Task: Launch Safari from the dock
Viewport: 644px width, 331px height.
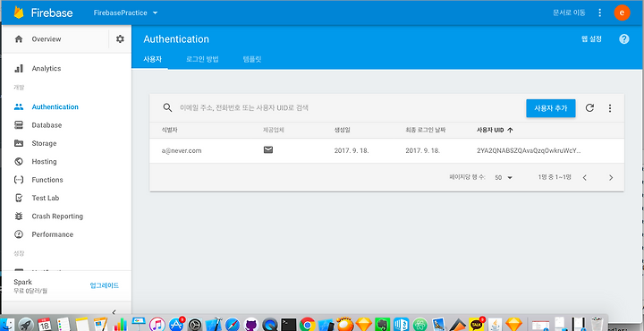Action: pos(232,325)
